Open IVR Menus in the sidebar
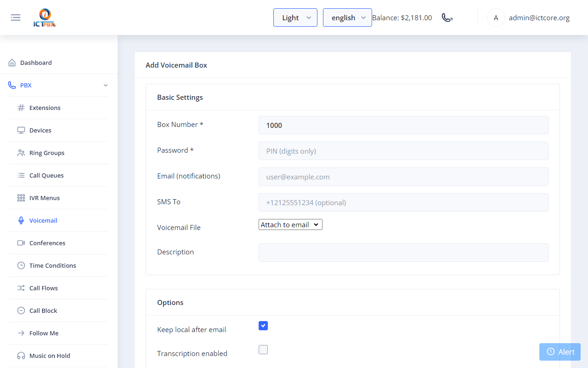This screenshot has width=588, height=368. point(59,198)
